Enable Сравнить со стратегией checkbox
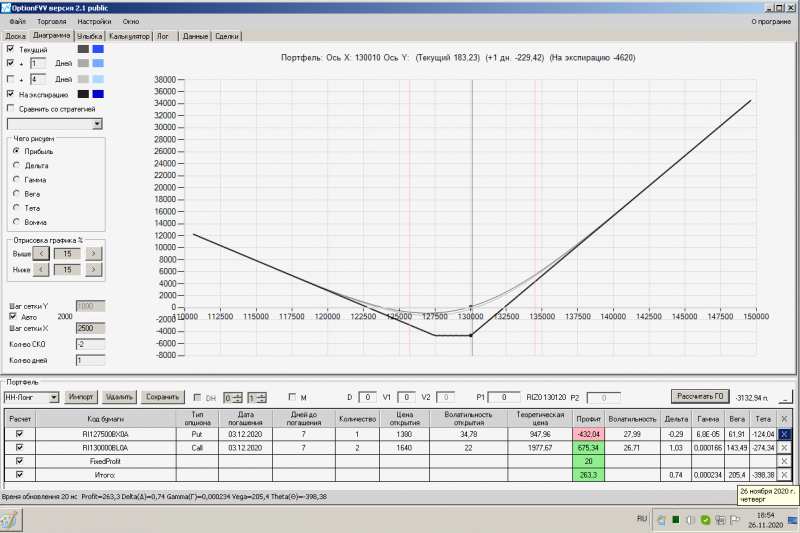 tap(10, 108)
